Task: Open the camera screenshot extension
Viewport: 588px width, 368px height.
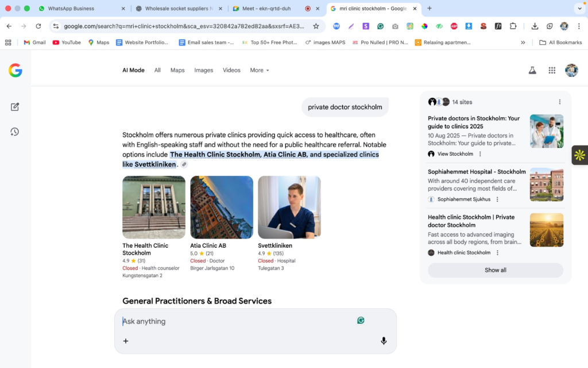Action: 395,26
